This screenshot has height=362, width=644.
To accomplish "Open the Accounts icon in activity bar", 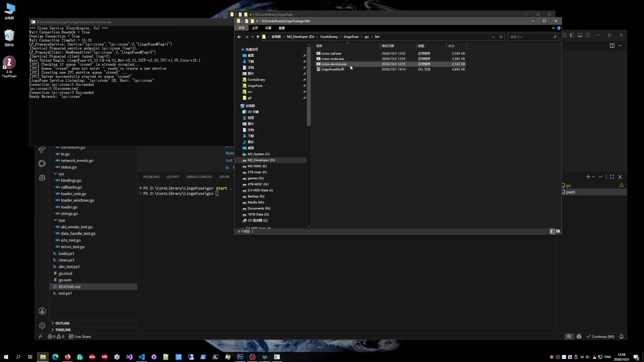I will (42, 311).
